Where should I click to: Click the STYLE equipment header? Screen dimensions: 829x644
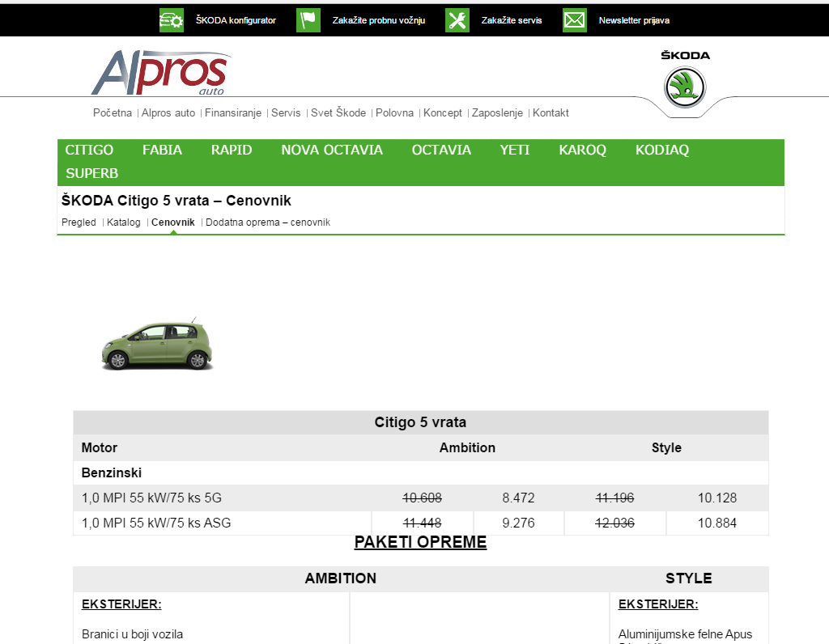click(x=688, y=578)
